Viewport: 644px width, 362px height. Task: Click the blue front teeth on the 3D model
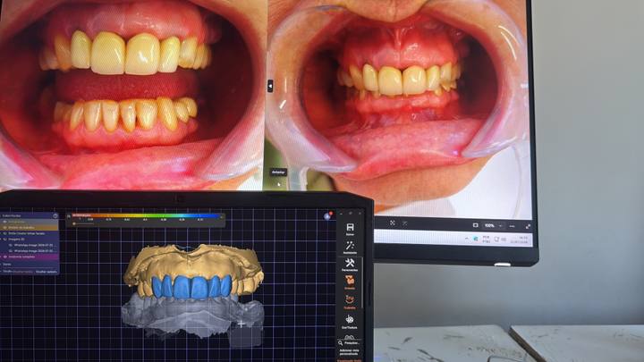point(191,287)
